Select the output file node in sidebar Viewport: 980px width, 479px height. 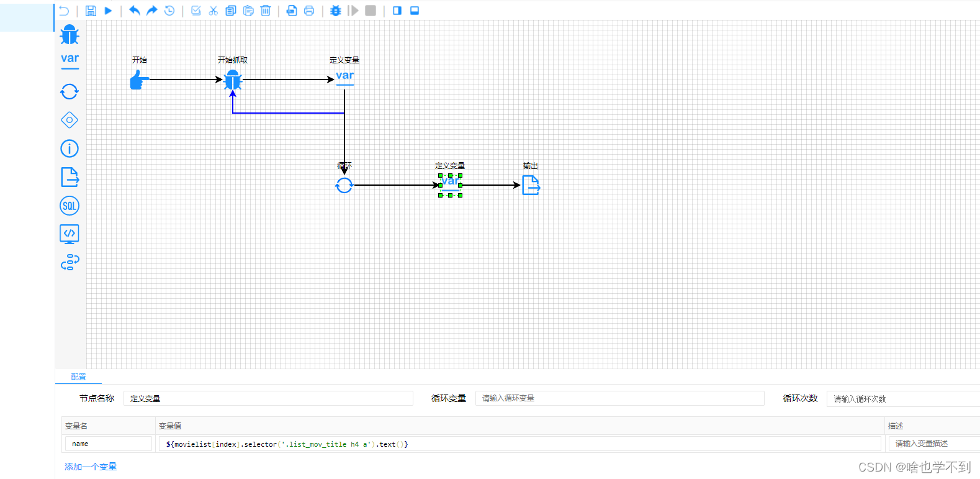(x=70, y=177)
